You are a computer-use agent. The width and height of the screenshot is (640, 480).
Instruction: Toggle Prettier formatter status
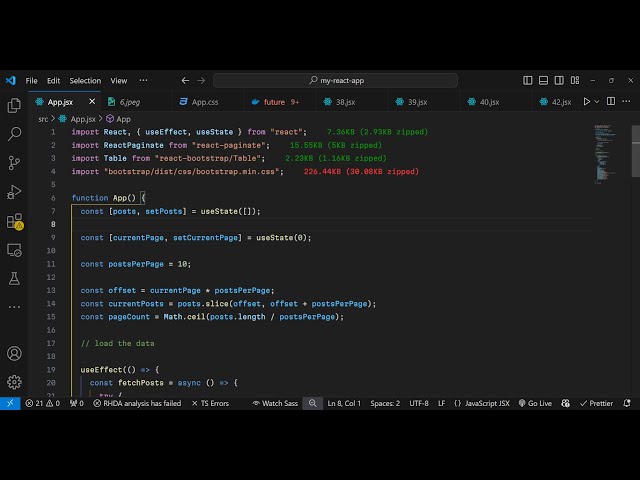[x=597, y=403]
